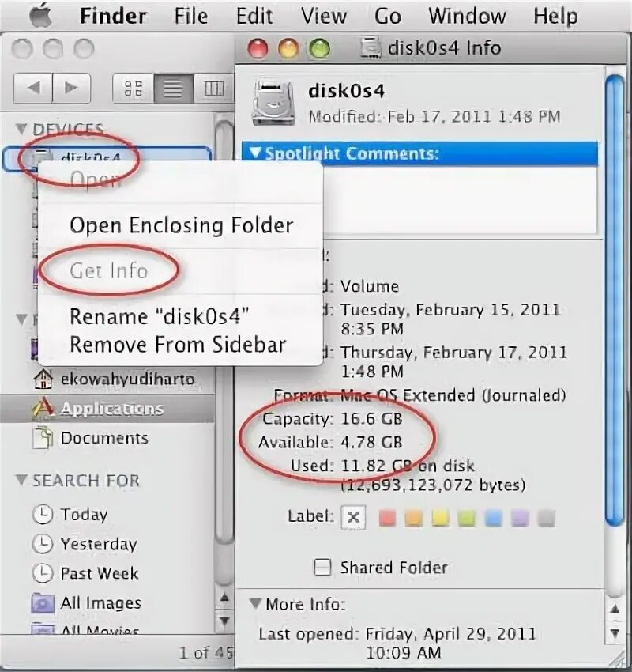Click the sidebar scrollbar up arrow

tap(224, 597)
